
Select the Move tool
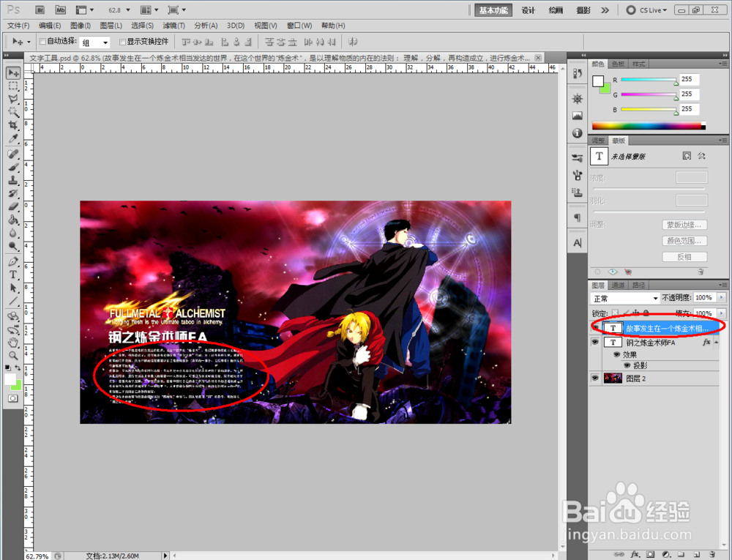pos(13,72)
